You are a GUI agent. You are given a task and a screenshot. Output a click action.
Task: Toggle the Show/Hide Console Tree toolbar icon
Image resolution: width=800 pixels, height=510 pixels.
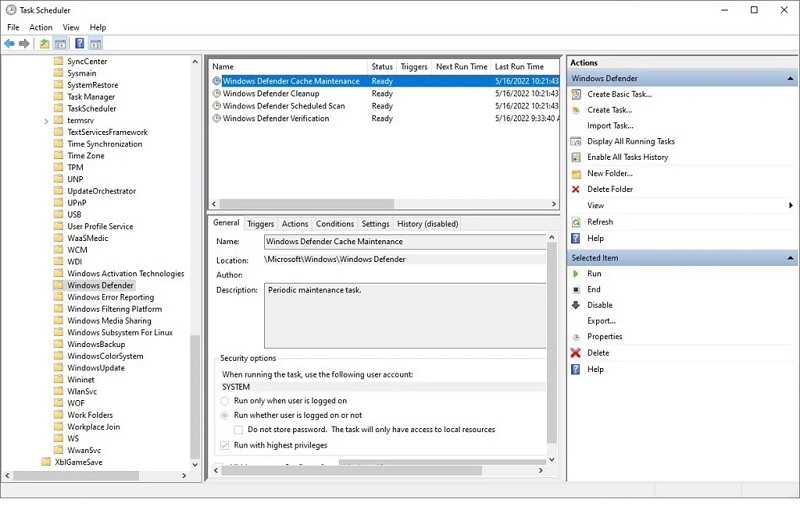60,44
